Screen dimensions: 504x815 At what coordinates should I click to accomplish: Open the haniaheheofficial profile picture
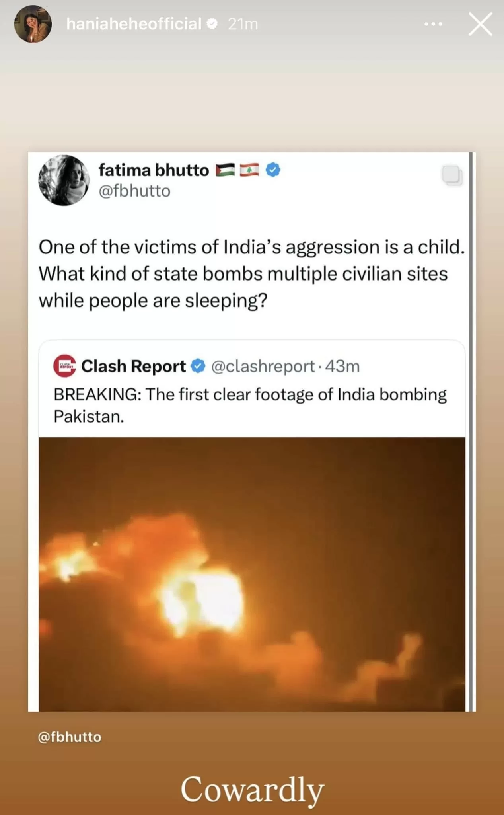pyautogui.click(x=33, y=24)
